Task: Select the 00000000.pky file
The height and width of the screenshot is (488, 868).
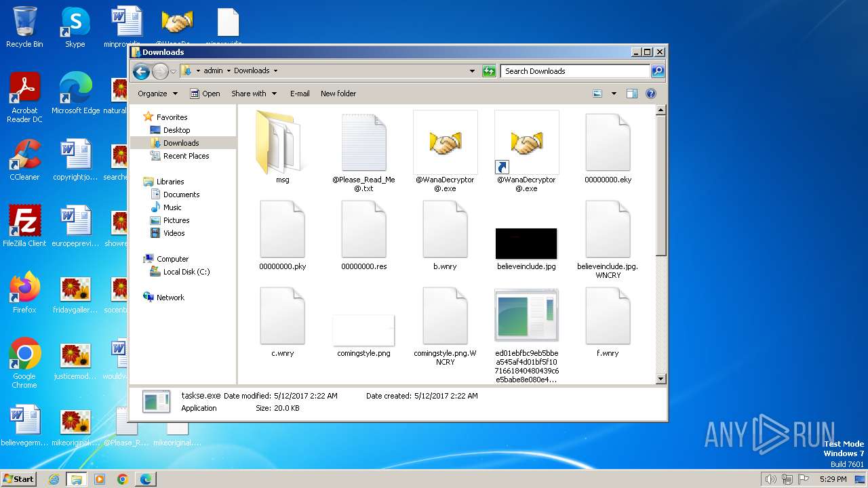Action: pos(282,235)
